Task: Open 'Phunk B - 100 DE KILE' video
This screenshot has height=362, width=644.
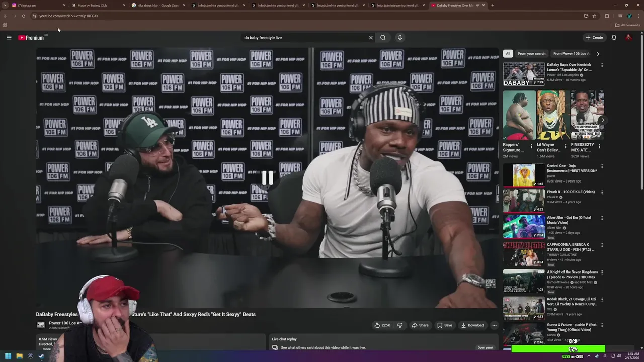Action: click(524, 201)
